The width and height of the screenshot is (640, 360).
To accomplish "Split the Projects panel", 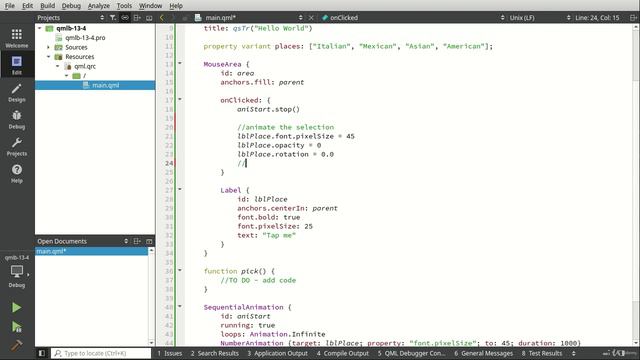I will (137, 18).
